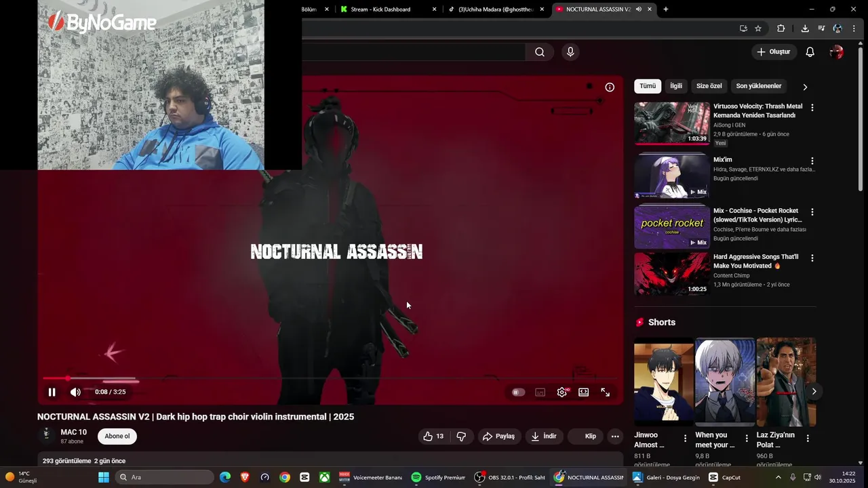Show more filter chips with the arrow
This screenshot has width=868, height=488.
[805, 87]
